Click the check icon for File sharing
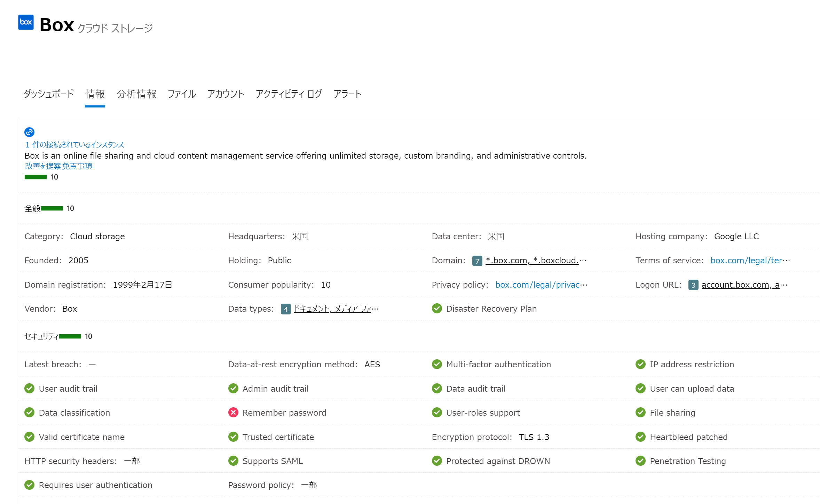Image resolution: width=820 pixels, height=504 pixels. click(641, 413)
